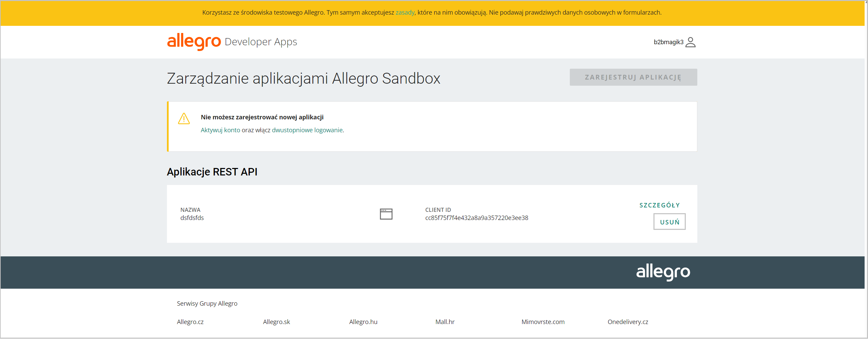Open dwustopniowe logowanie link
This screenshot has height=339, width=868.
[307, 130]
